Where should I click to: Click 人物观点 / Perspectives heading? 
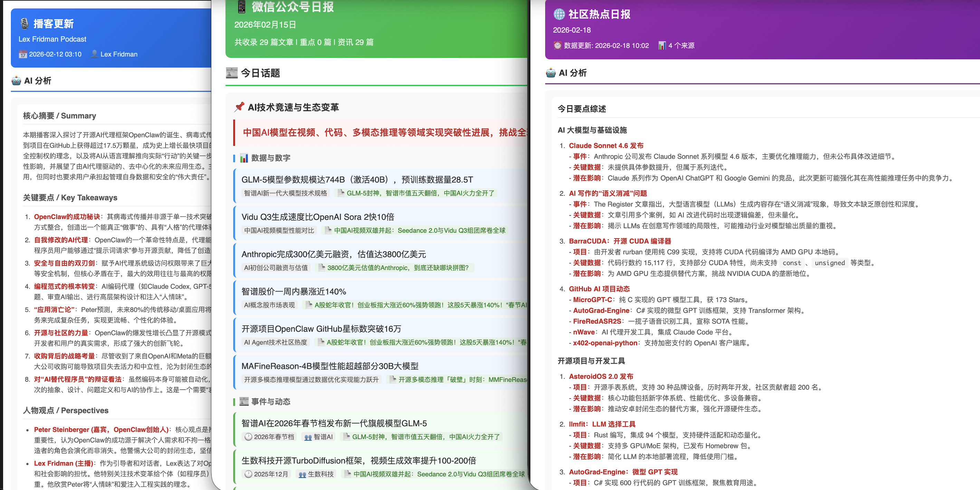pyautogui.click(x=65, y=411)
